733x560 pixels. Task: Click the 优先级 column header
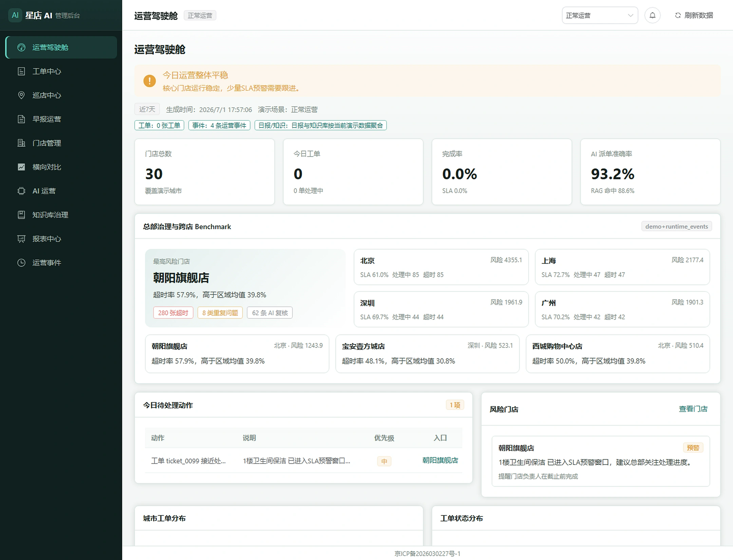(x=384, y=438)
